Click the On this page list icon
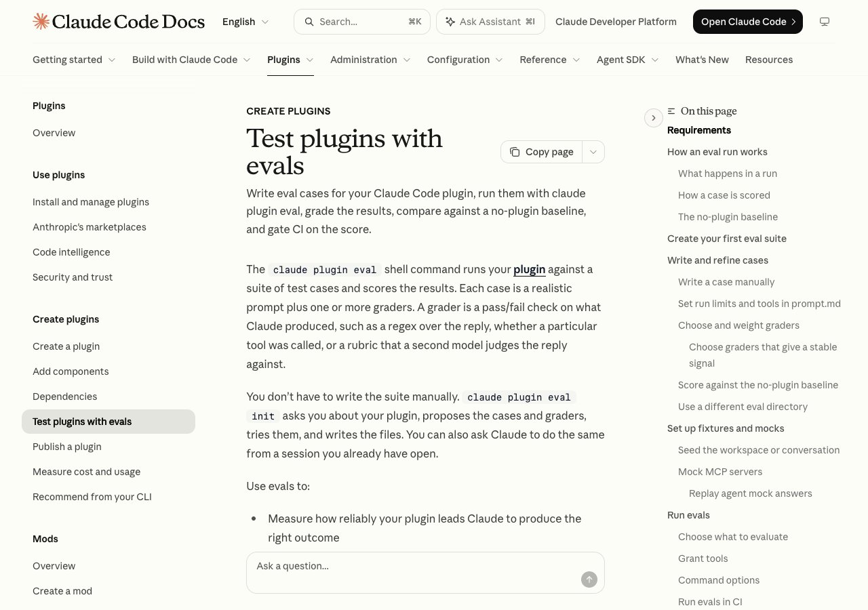This screenshot has width=868, height=610. coord(671,111)
